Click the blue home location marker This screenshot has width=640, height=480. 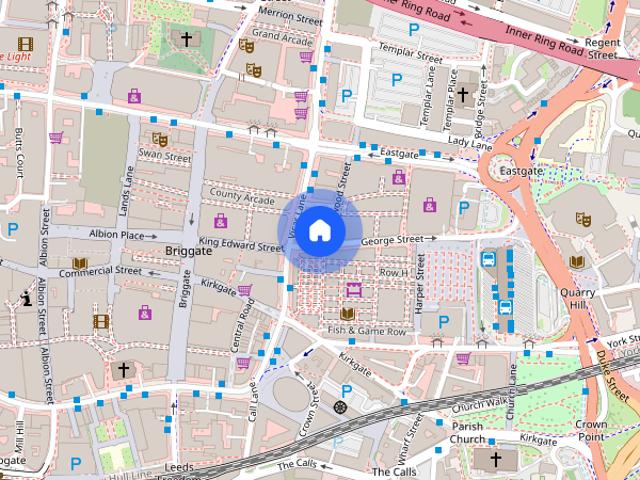tap(320, 231)
